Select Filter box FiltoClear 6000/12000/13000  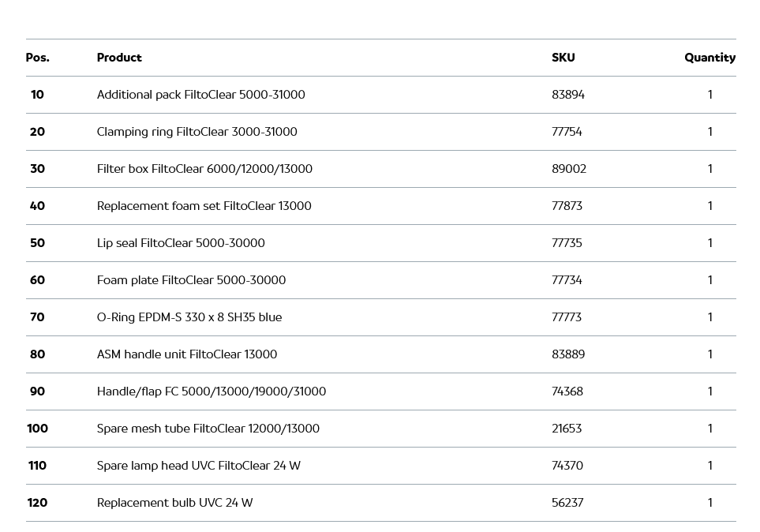point(204,169)
